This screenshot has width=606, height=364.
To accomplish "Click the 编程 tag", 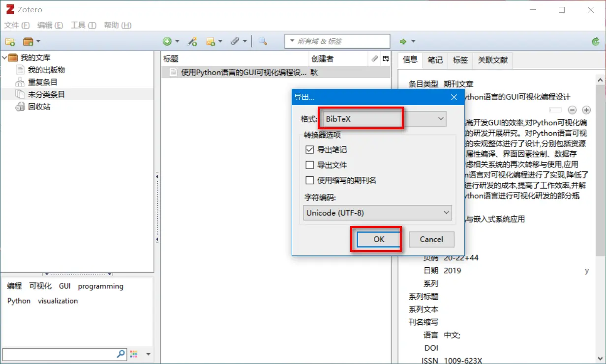I will pyautogui.click(x=14, y=286).
